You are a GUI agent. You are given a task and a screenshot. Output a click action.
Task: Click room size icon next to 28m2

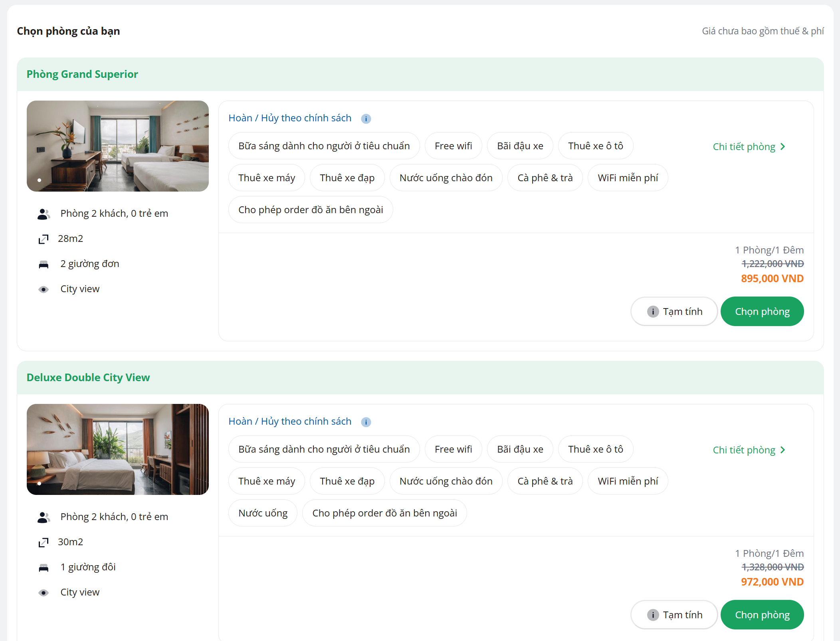click(44, 239)
